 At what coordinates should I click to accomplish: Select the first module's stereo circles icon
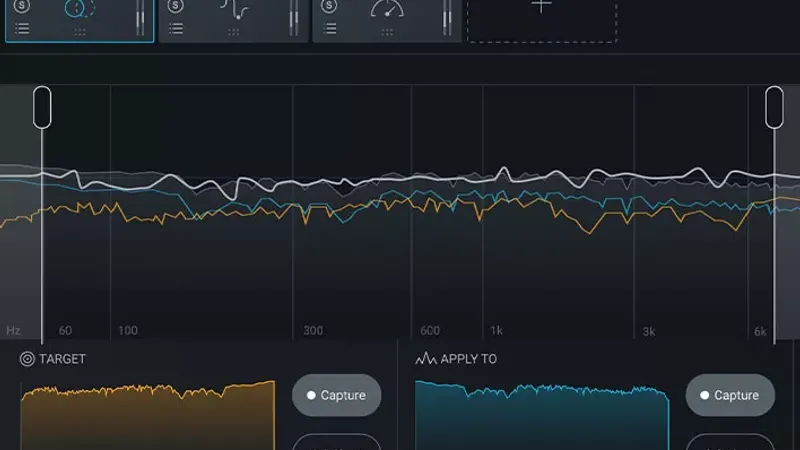click(x=79, y=10)
